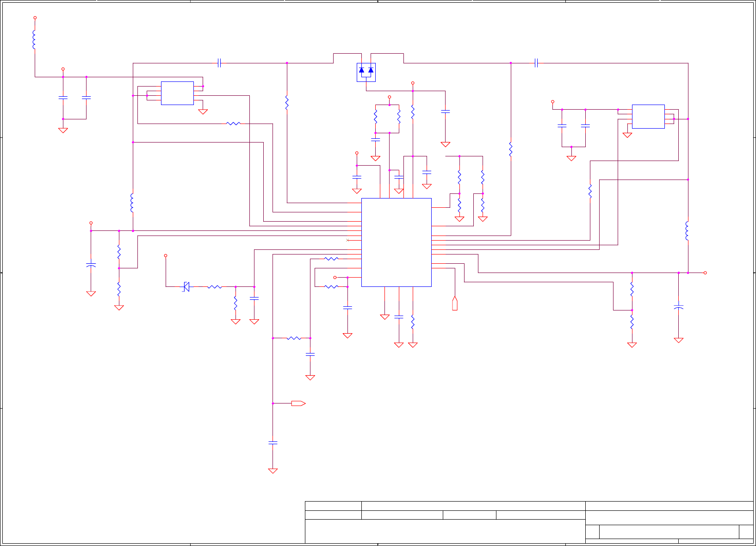Select the polarized capacitor beside the left resistor divider
Viewport: 756px width, 546px height.
click(91, 265)
